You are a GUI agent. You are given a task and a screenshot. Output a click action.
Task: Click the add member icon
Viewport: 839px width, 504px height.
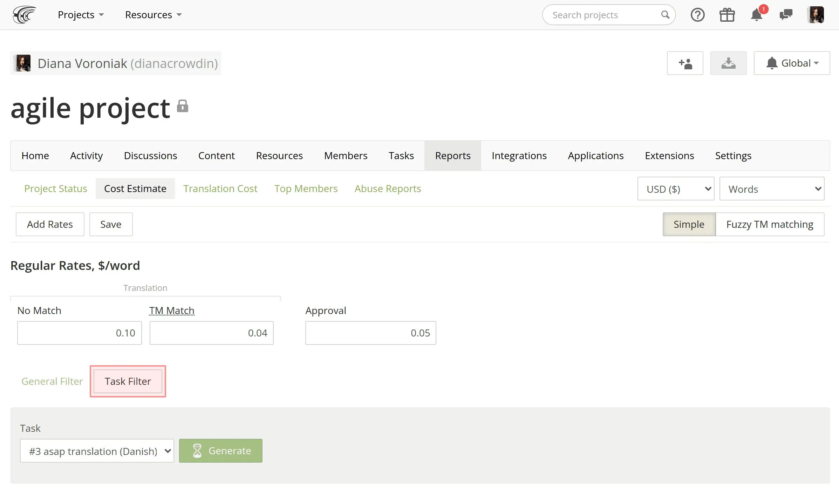point(685,62)
